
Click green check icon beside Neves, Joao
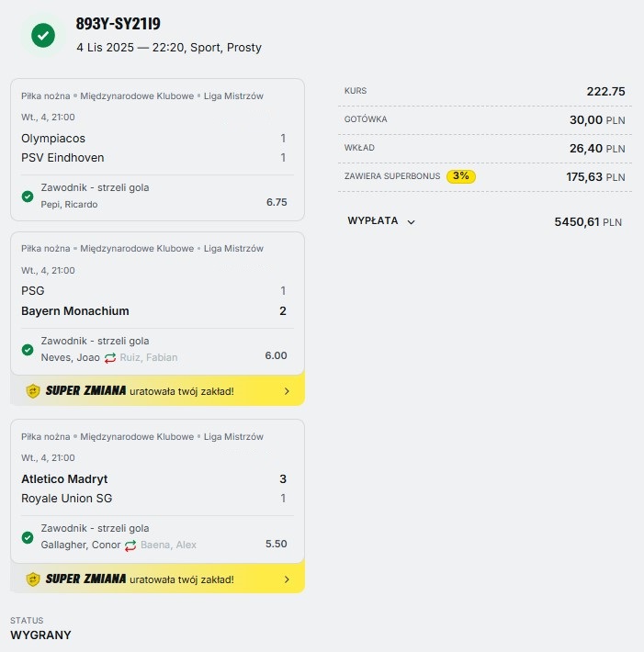coord(28,350)
